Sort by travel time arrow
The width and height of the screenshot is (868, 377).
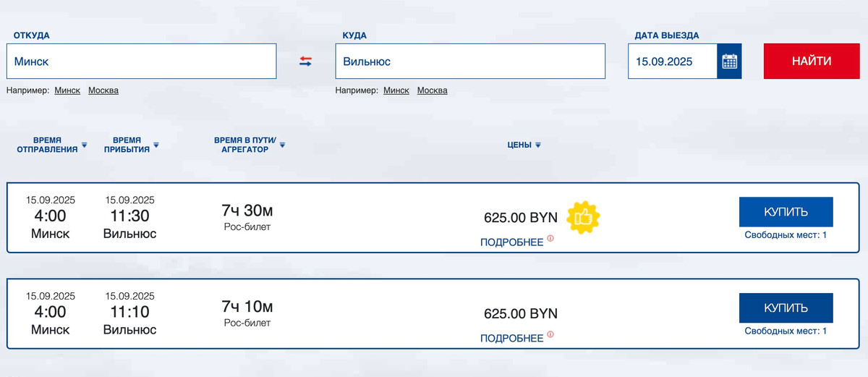pyautogui.click(x=282, y=145)
